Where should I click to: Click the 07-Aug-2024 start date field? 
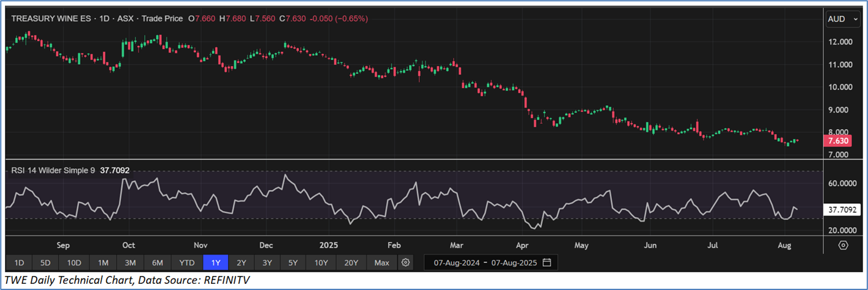click(x=455, y=263)
